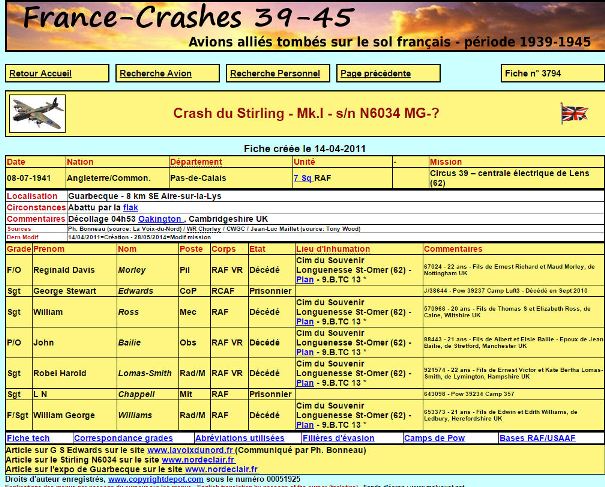Click the surname Chappell

tap(136, 394)
